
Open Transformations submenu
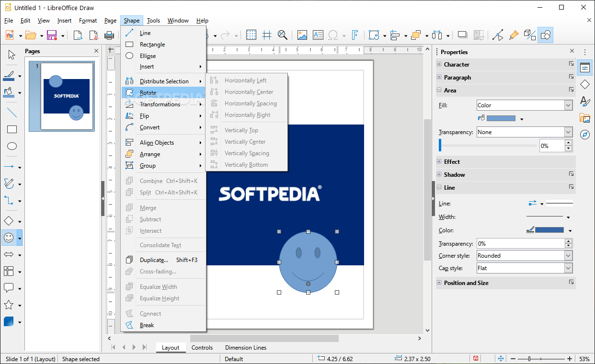[163, 104]
